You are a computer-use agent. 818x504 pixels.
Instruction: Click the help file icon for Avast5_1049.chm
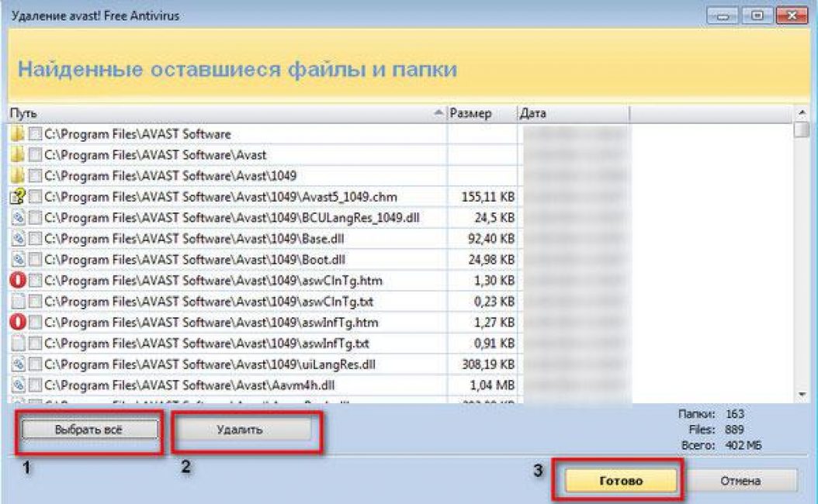coord(18,196)
